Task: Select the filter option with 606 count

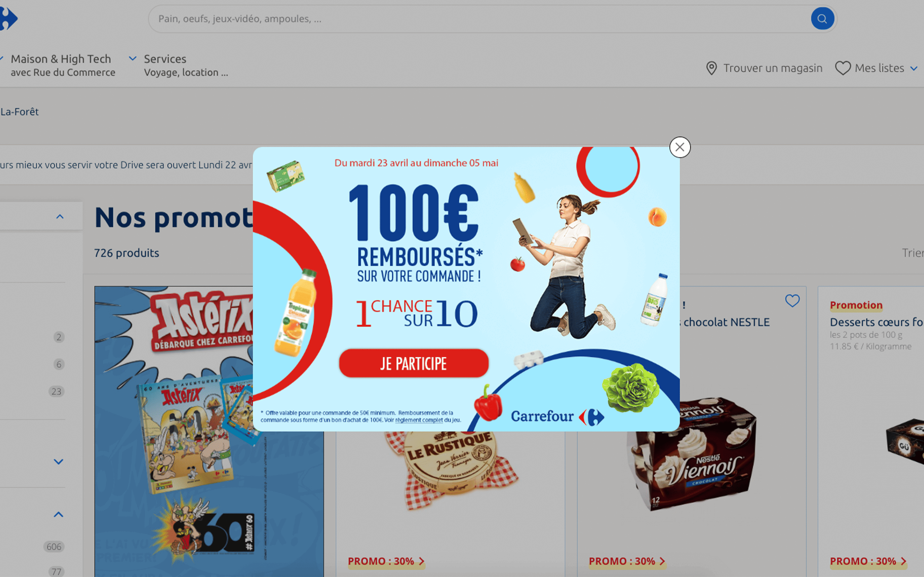Action: pyautogui.click(x=54, y=547)
